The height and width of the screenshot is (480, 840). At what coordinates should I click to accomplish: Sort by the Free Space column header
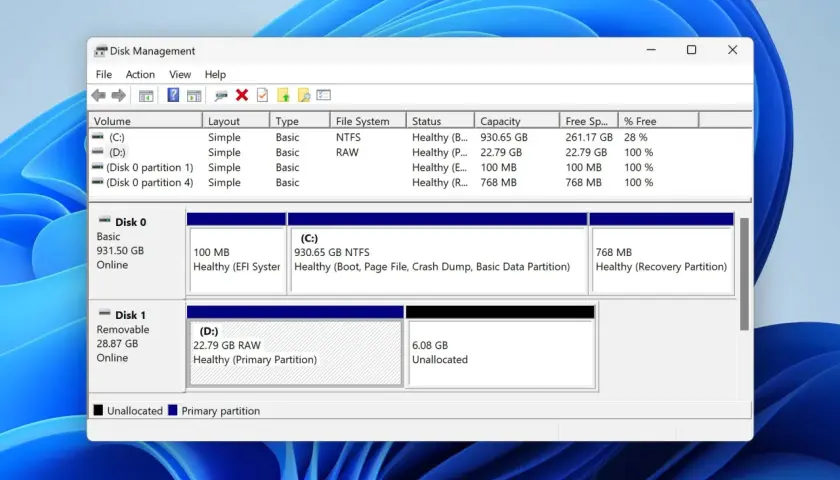[x=589, y=121]
